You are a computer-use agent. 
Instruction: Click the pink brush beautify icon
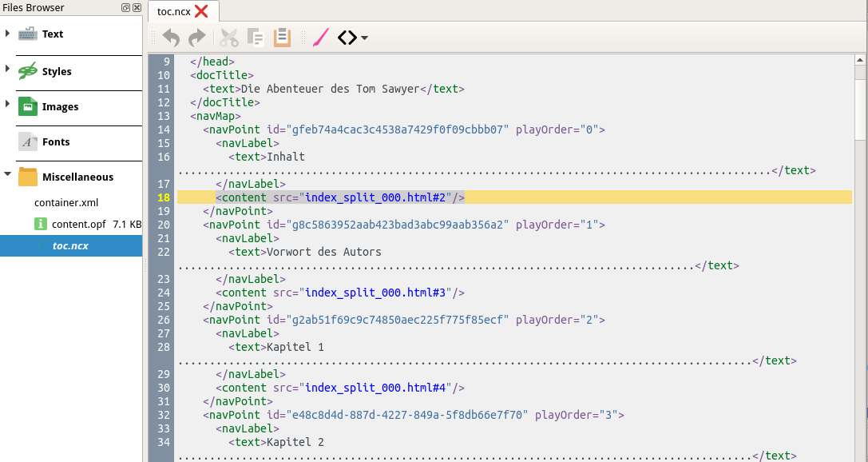pos(320,38)
